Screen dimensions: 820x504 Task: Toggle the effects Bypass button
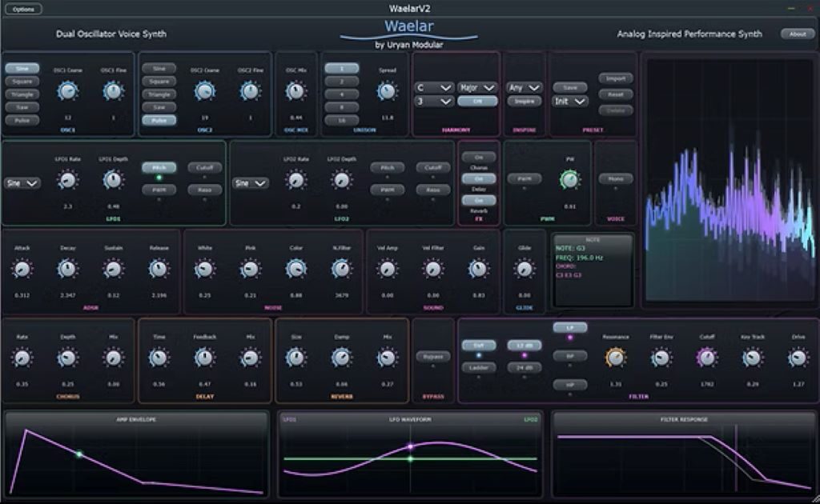[x=432, y=356]
